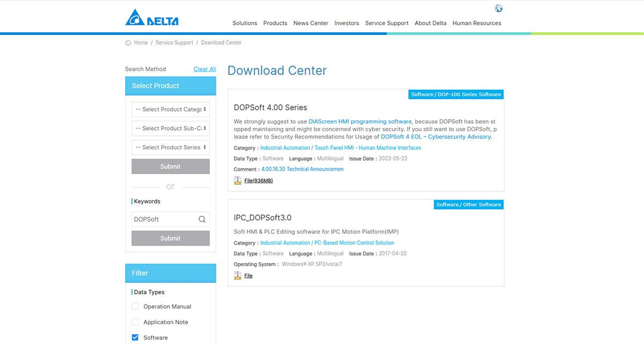Click the Filter panel header
This screenshot has width=644, height=345.
tap(171, 273)
